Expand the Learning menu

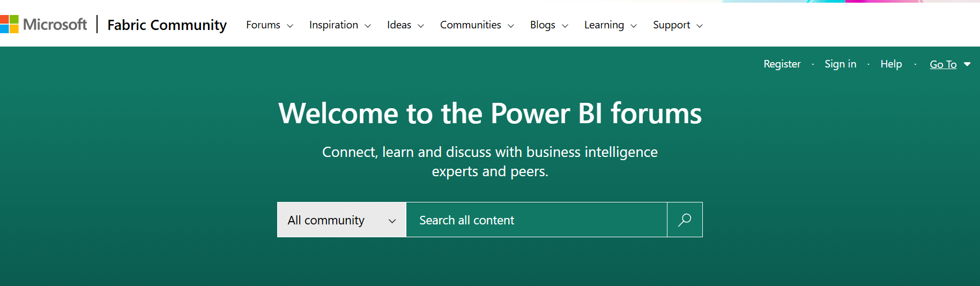click(x=611, y=25)
